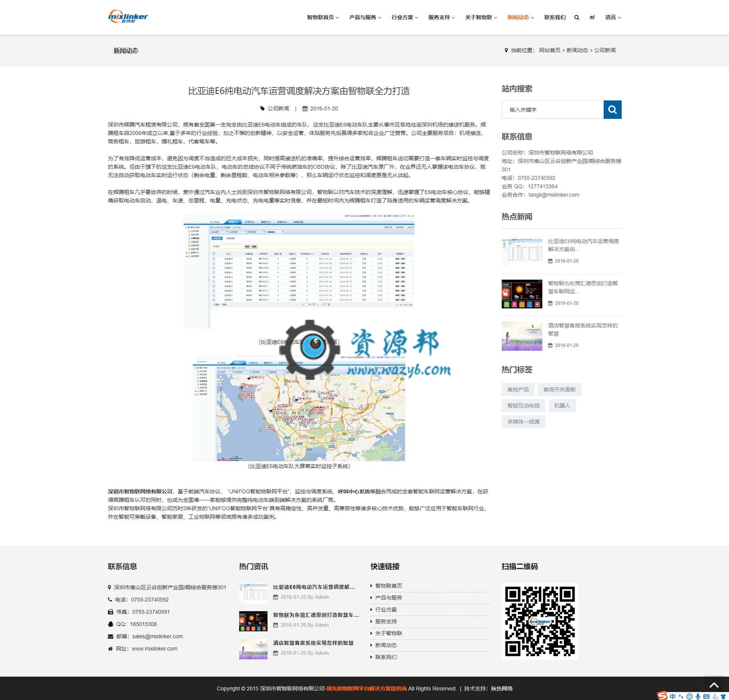
Task: Click tangli@mixlinker.com in sidebar contact info
Action: pos(554,195)
